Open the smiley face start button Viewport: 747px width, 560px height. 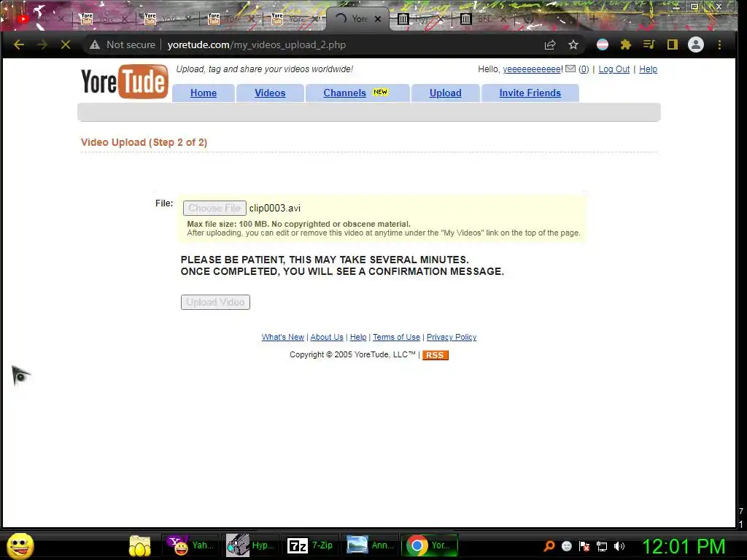(x=20, y=545)
